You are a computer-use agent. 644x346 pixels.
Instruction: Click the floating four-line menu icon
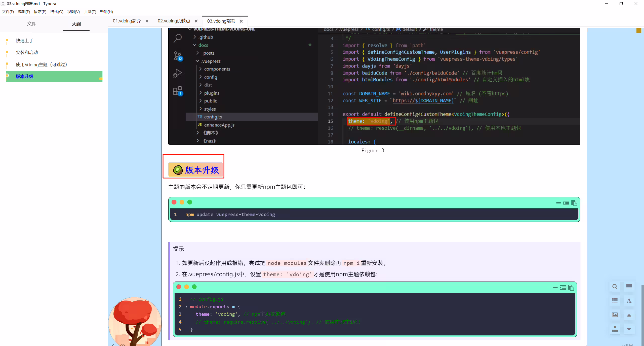tap(629, 287)
